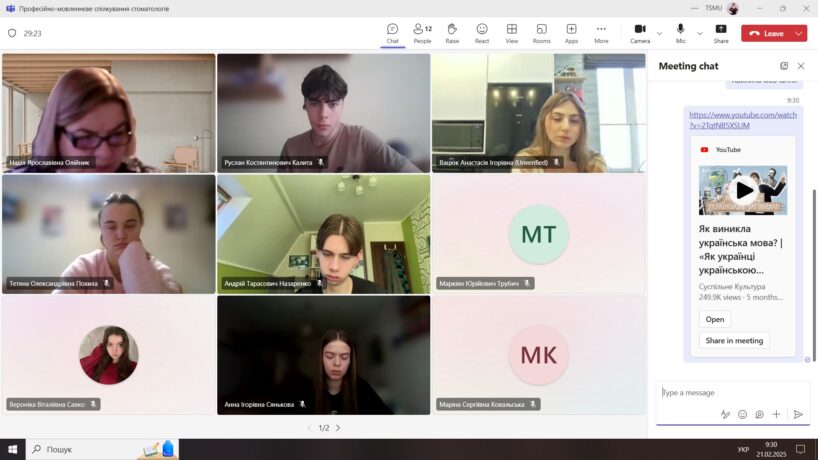Send the chat message
Viewport: 818px width, 460px height.
tap(798, 414)
